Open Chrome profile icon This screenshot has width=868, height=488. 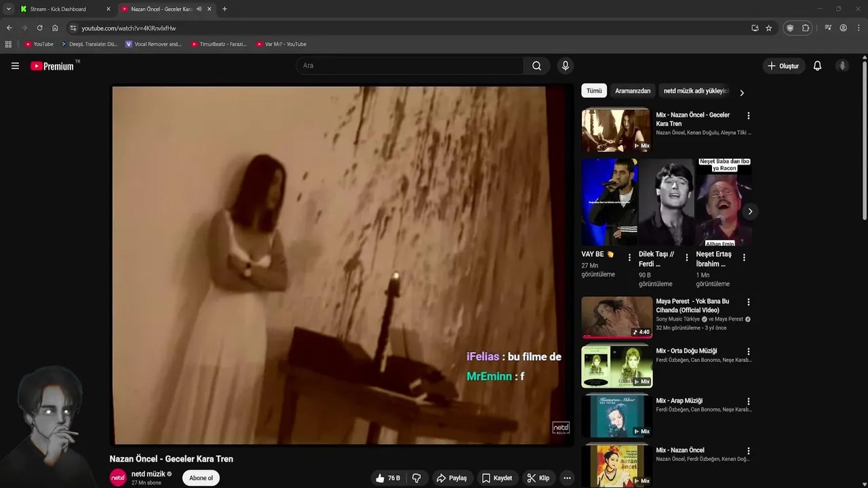(x=843, y=28)
